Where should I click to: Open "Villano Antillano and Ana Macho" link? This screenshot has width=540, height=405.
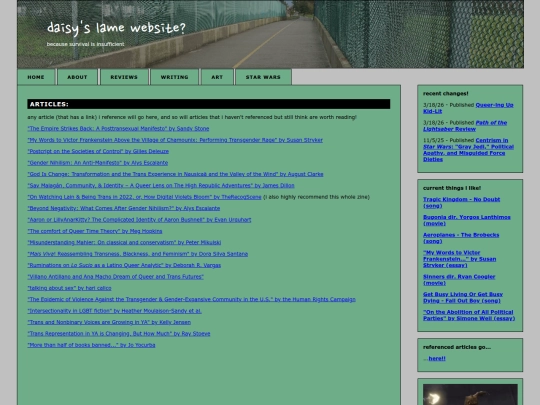[115, 277]
